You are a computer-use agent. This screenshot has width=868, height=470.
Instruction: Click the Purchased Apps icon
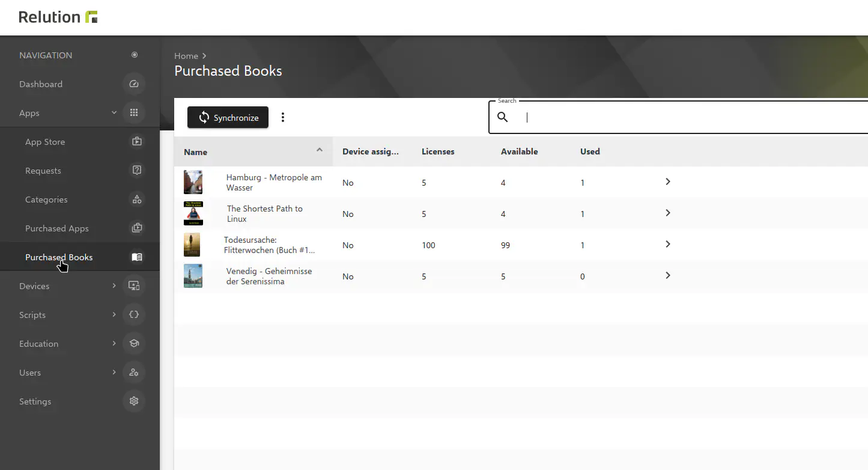pos(137,228)
